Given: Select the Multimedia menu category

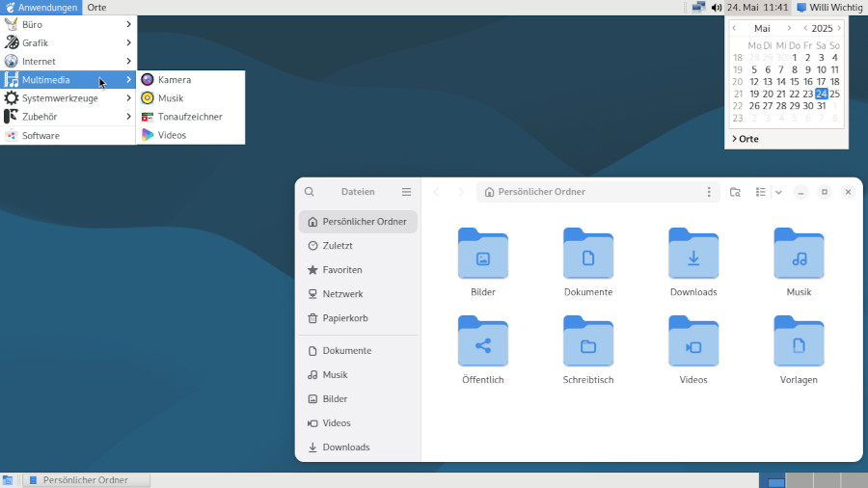Looking at the screenshot, I should click(x=68, y=80).
